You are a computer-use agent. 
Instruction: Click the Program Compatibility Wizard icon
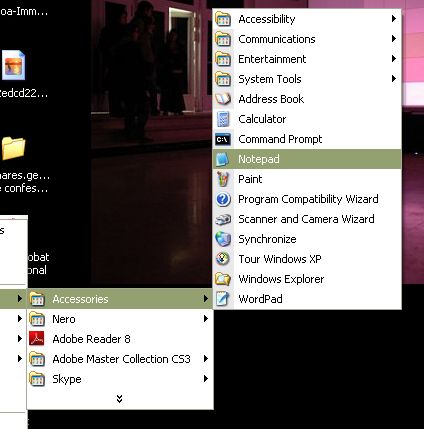pos(223,199)
